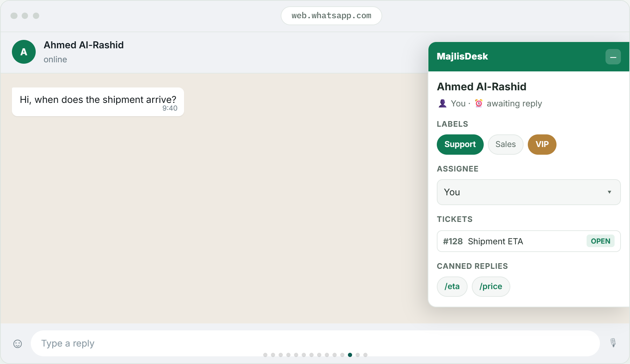Go to the highlighted pagination dot
Screen dimensions: 630x364
[350, 355]
